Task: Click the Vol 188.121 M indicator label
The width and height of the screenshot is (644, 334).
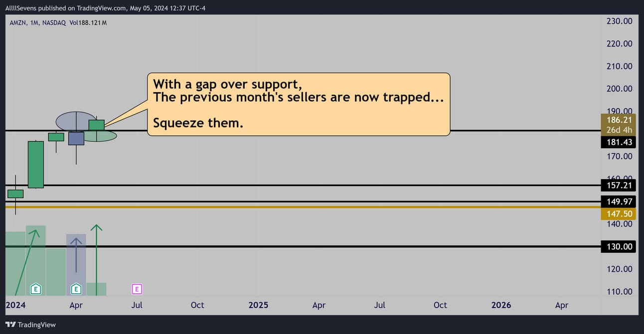Action: [88, 23]
